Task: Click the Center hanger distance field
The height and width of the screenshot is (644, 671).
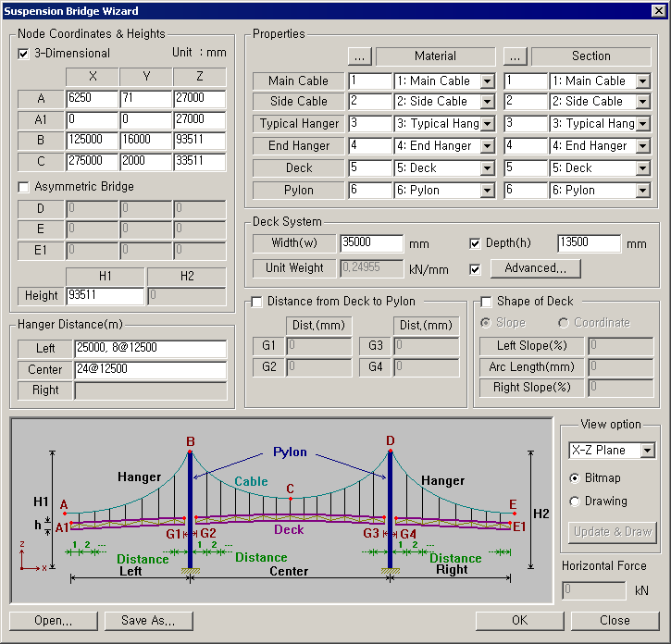Action: [x=150, y=369]
